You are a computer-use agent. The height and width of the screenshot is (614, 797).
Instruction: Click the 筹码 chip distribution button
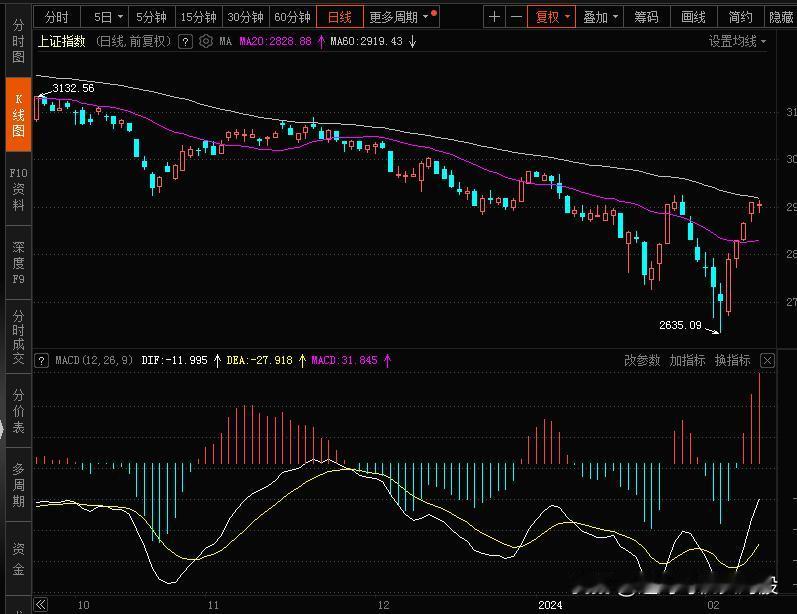click(646, 17)
